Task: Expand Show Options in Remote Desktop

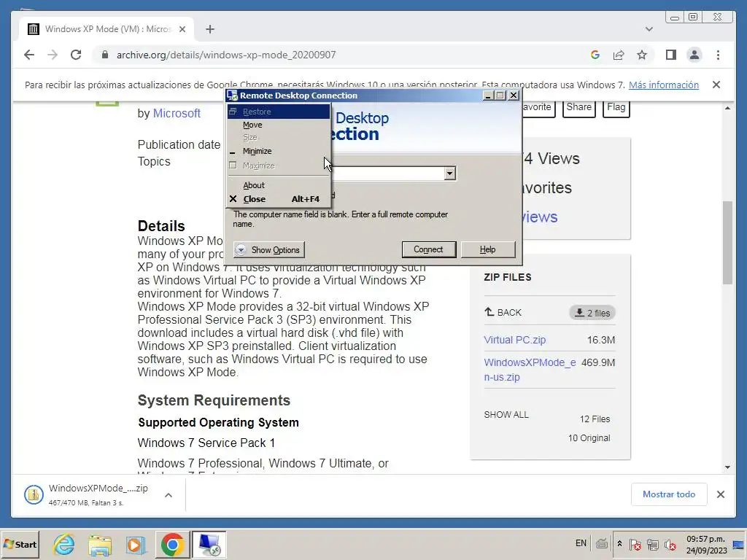Action: [x=268, y=250]
